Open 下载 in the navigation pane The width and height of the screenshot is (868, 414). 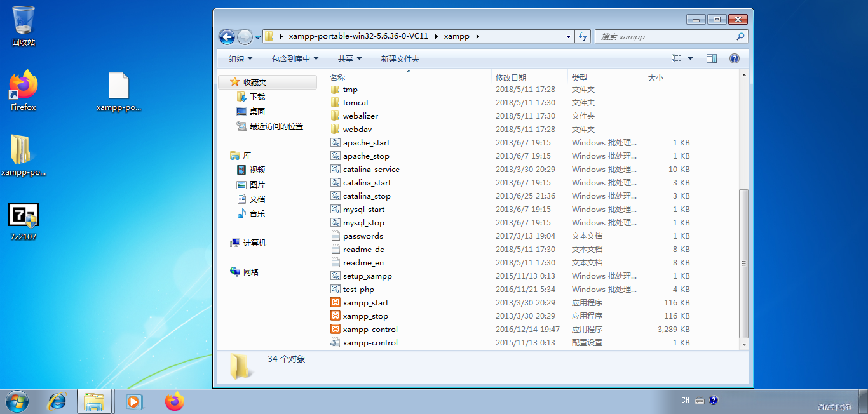[251, 97]
